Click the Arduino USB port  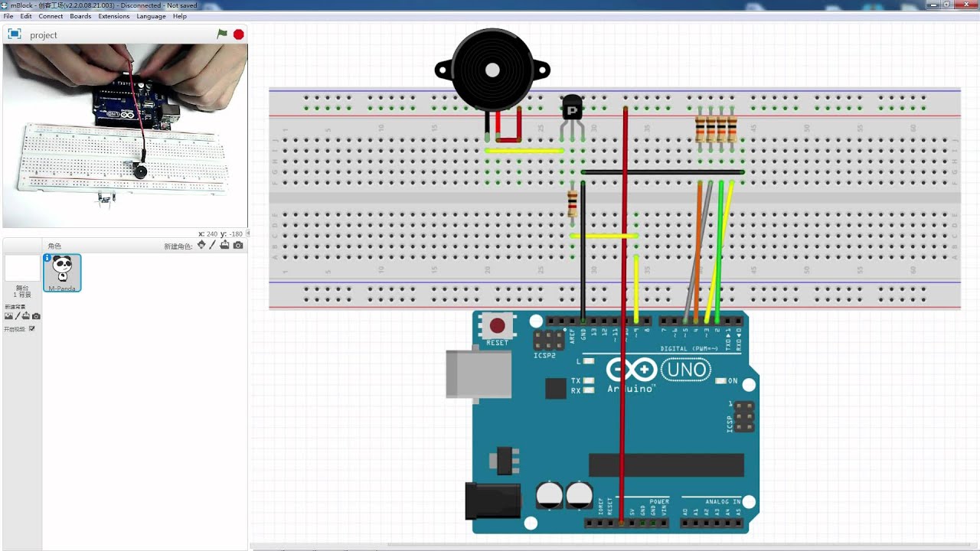[x=479, y=373]
